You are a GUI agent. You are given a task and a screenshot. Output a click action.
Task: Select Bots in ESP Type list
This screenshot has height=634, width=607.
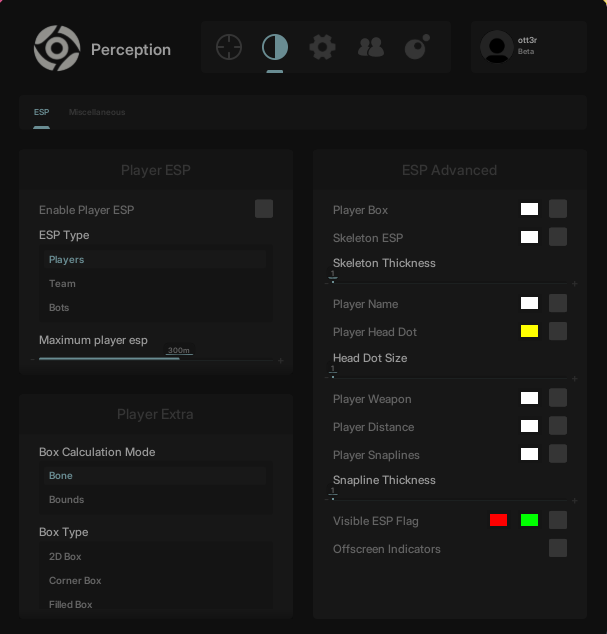[x=155, y=307]
